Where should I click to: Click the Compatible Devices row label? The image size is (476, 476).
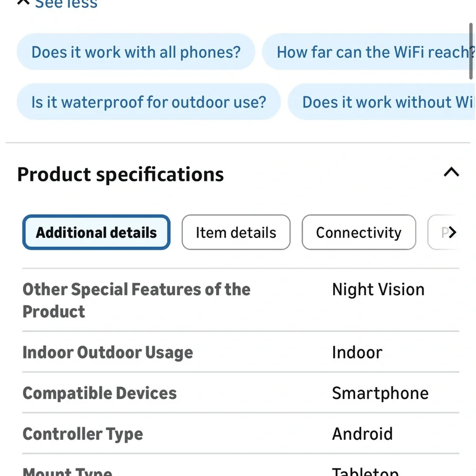click(99, 393)
